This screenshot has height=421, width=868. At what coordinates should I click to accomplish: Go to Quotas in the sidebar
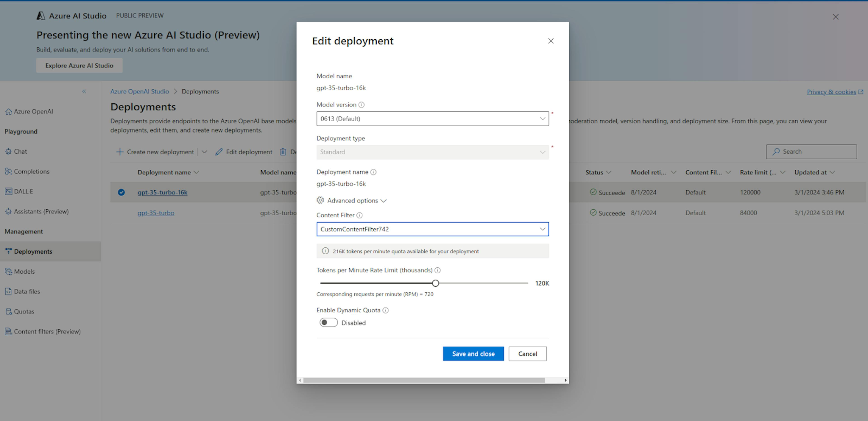click(x=24, y=311)
